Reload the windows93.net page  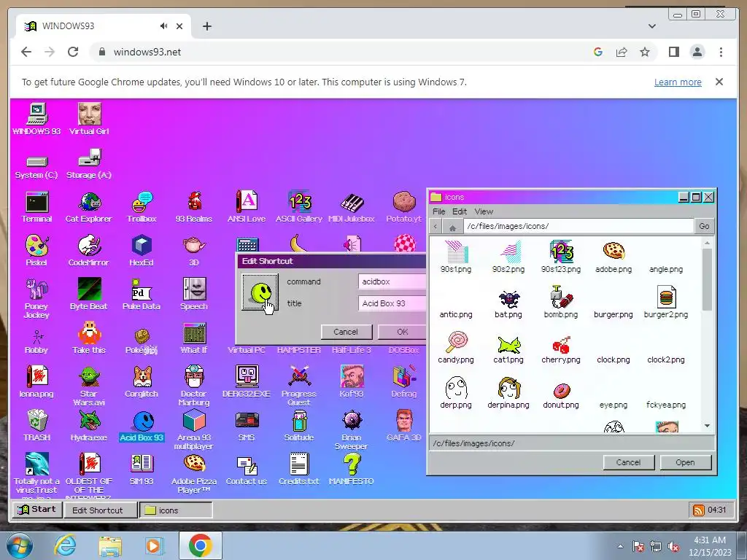point(73,52)
